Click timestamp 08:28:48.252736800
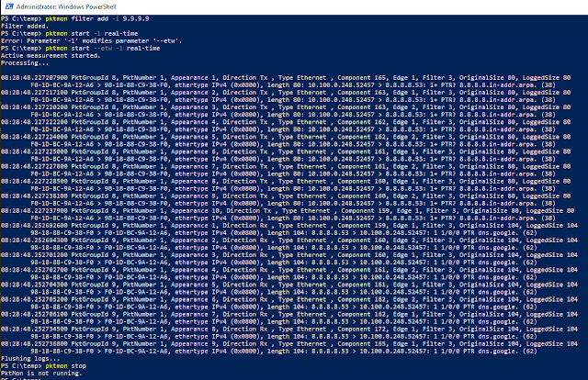 [34, 344]
